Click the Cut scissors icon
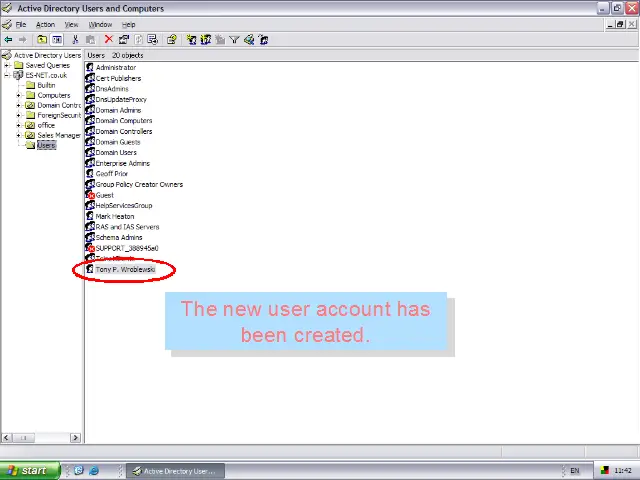Viewport: 640px width, 480px height. (x=76, y=40)
